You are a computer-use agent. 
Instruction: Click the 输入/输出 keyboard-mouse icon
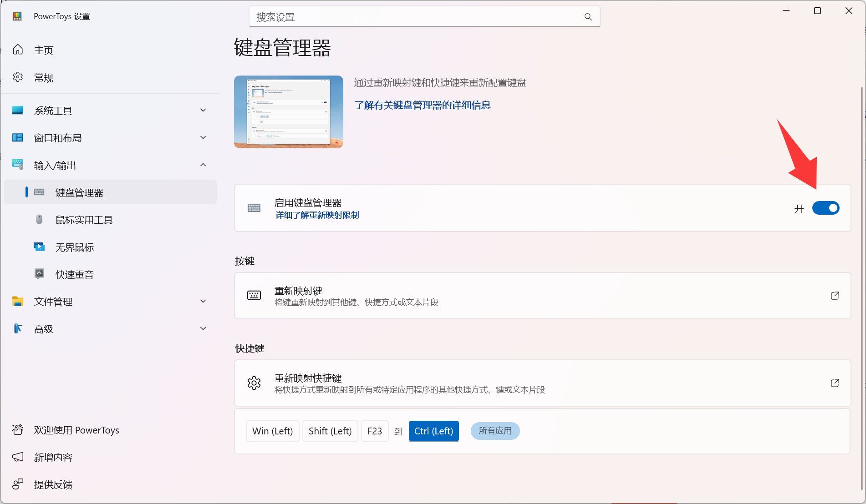point(18,165)
